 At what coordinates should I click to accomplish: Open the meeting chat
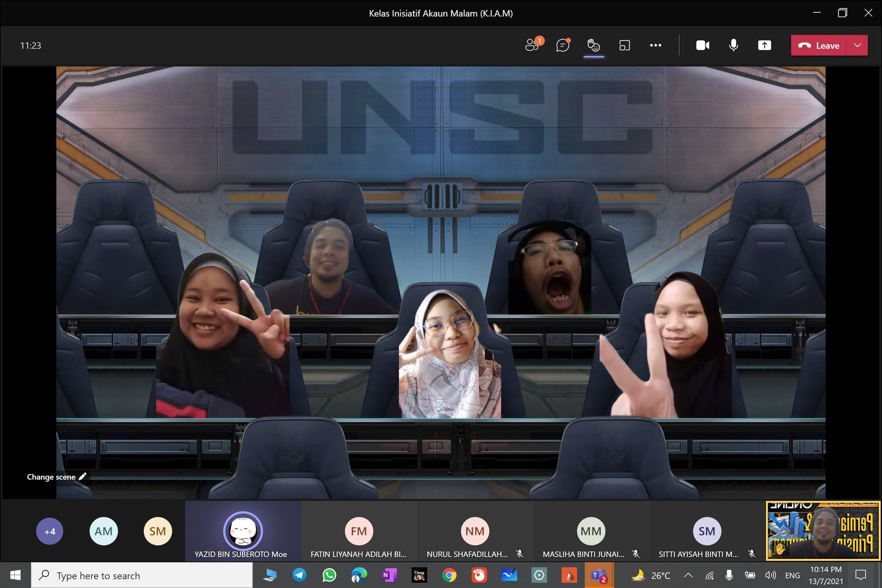click(x=563, y=45)
